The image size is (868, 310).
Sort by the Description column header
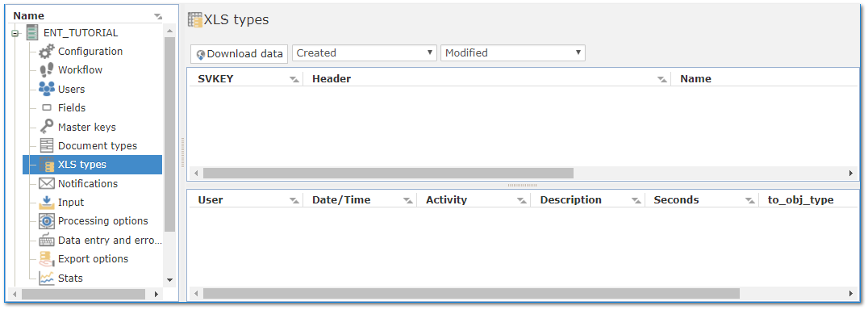tap(570, 200)
